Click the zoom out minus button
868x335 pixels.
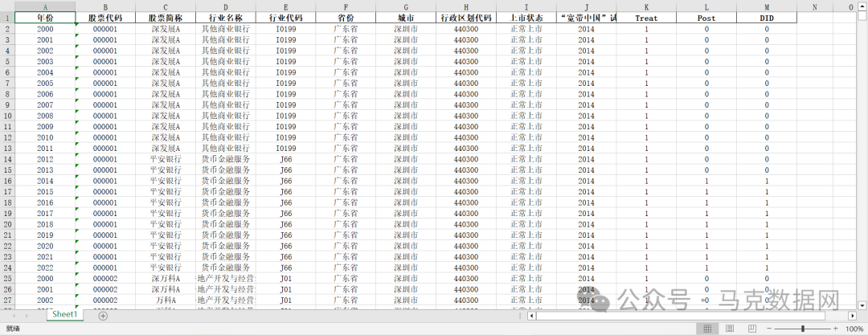point(769,329)
